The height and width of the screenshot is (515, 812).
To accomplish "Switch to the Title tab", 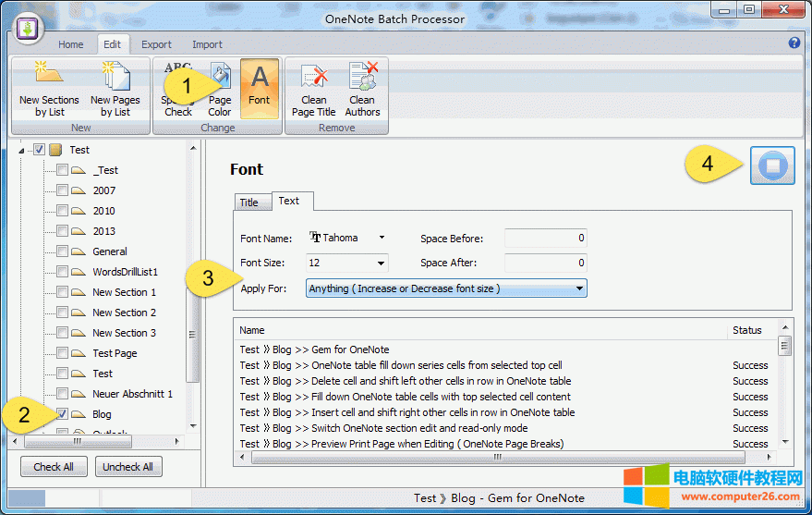I will (x=249, y=202).
